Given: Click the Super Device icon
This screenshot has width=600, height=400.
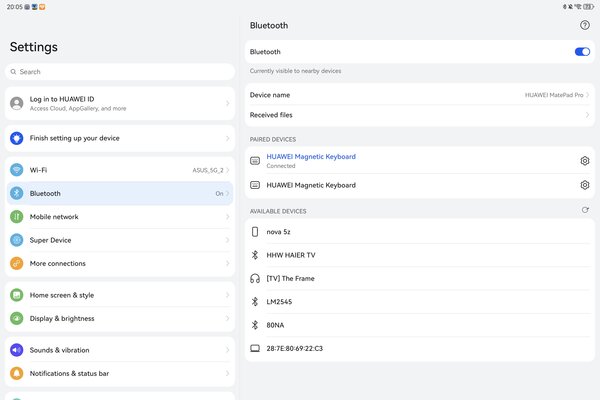Looking at the screenshot, I should pos(16,240).
